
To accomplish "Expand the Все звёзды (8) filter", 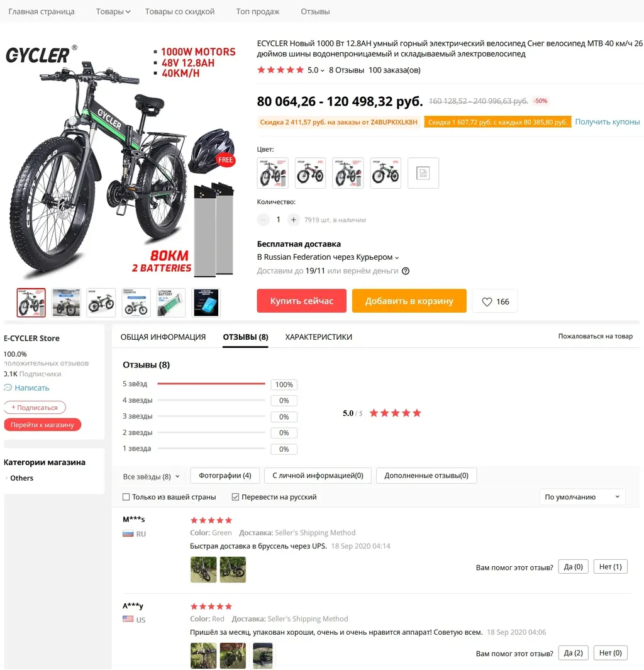I will point(151,476).
